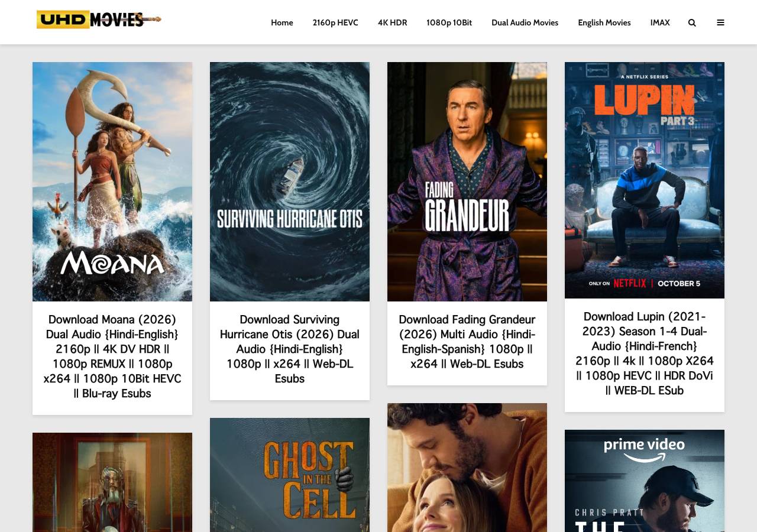Open Download Fading Grandeur (2026) title link
The width and height of the screenshot is (757, 532).
click(x=467, y=342)
